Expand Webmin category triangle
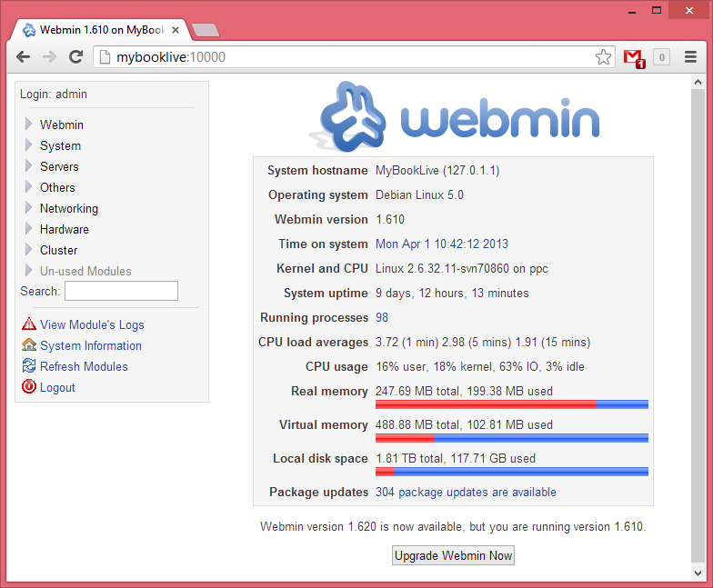 pos(29,124)
